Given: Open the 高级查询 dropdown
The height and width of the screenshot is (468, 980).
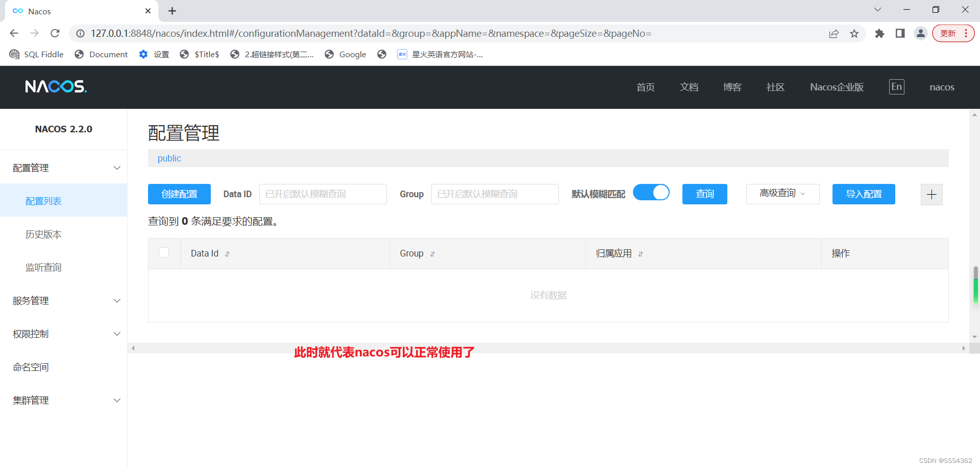Looking at the screenshot, I should [782, 194].
